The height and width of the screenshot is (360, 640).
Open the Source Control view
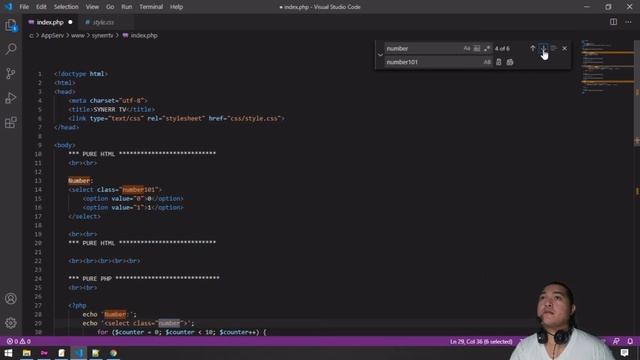click(11, 73)
